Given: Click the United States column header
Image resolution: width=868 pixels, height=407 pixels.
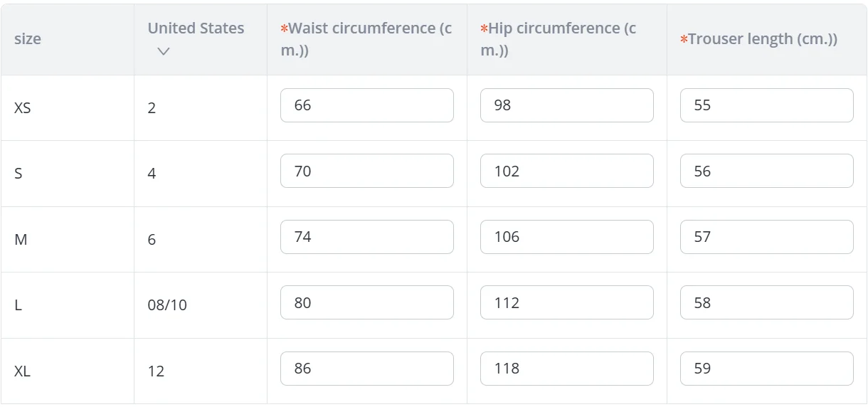Looking at the screenshot, I should pos(196,28).
